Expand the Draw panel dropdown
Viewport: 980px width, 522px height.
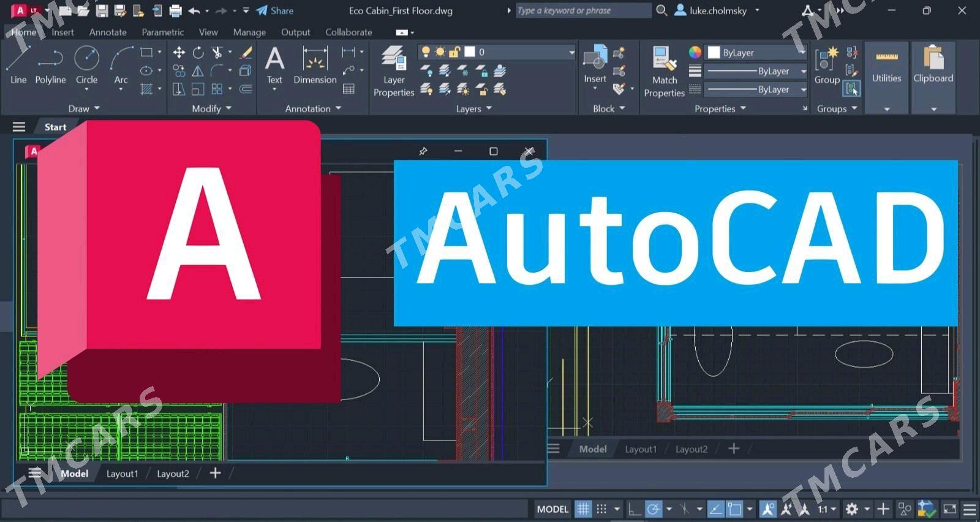point(83,108)
